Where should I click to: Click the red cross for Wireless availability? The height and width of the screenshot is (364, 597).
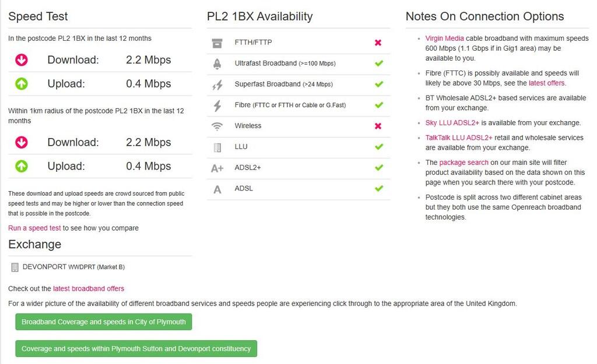pos(378,126)
